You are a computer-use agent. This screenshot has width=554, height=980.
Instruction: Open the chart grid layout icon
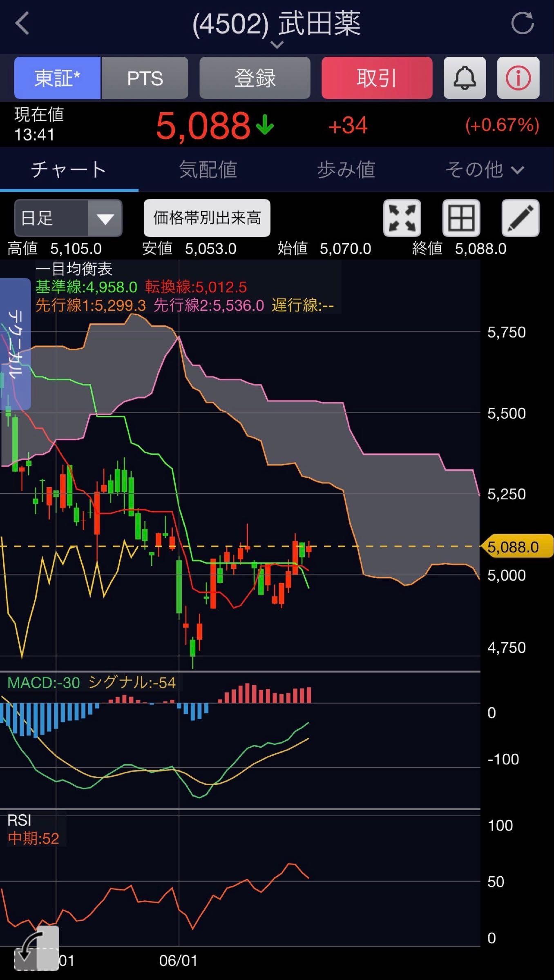(x=461, y=218)
